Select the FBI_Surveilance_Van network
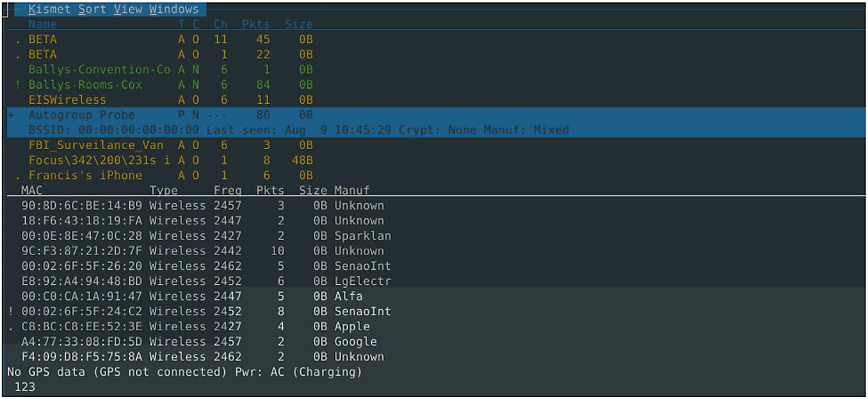The height and width of the screenshot is (399, 868). (x=96, y=145)
